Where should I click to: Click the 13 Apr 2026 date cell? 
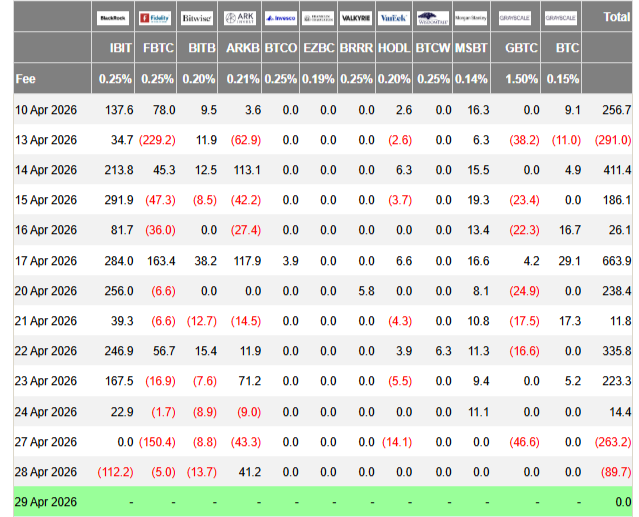tap(46, 140)
